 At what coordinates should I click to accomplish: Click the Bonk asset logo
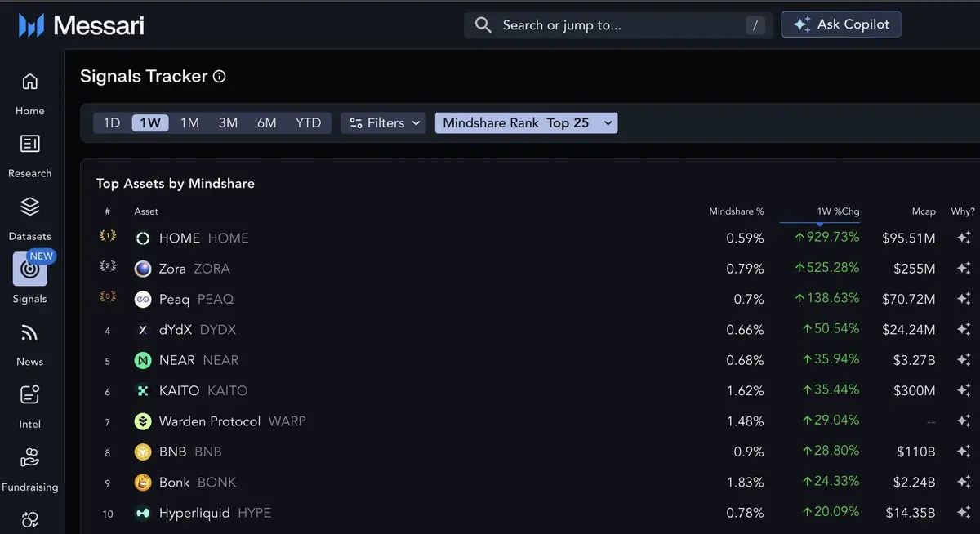143,483
